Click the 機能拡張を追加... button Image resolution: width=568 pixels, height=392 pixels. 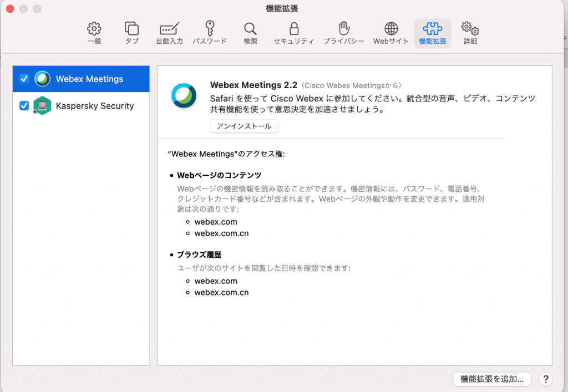tap(492, 379)
